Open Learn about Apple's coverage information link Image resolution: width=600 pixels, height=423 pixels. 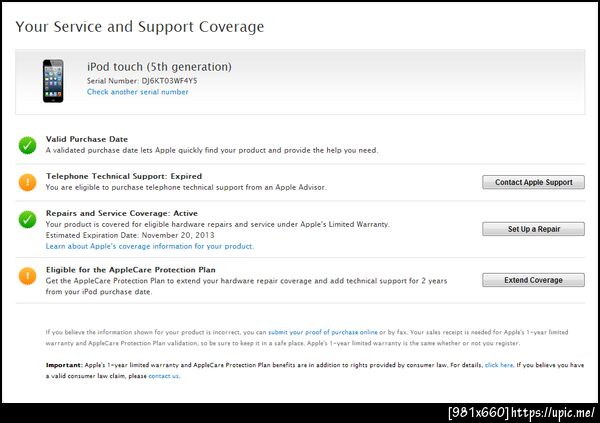[x=150, y=245]
